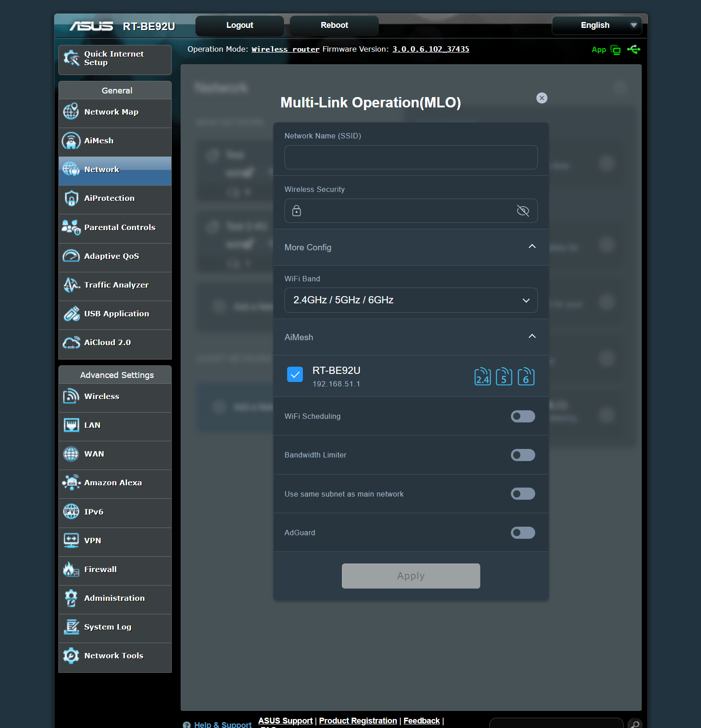
Task: Open the WiFi Band dropdown
Action: coord(411,300)
